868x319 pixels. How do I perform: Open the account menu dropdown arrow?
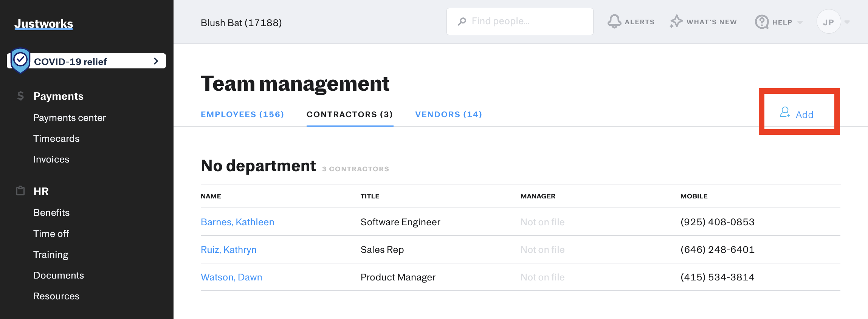(x=847, y=22)
